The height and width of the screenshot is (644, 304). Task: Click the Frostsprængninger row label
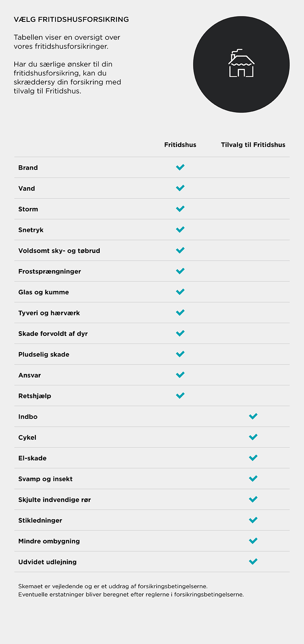(50, 272)
